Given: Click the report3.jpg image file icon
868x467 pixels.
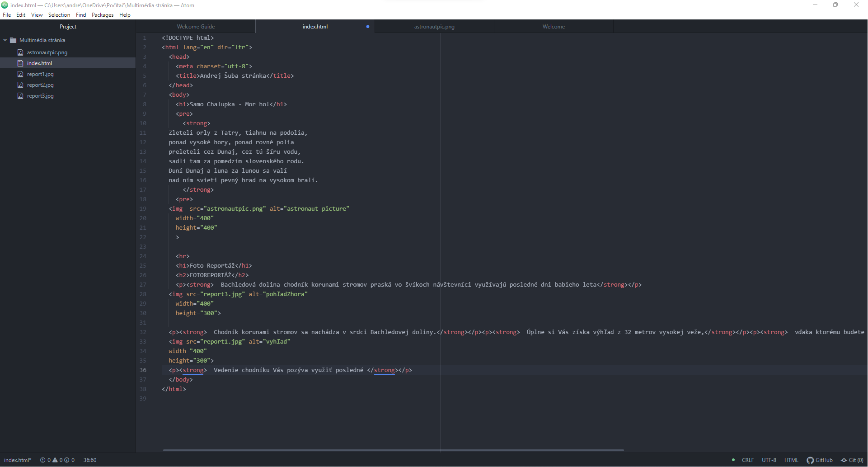Looking at the screenshot, I should tap(20, 96).
